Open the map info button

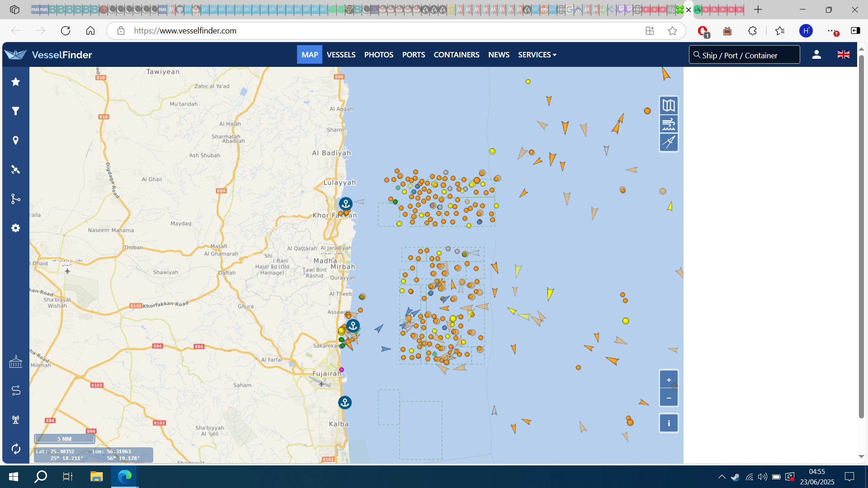(669, 423)
